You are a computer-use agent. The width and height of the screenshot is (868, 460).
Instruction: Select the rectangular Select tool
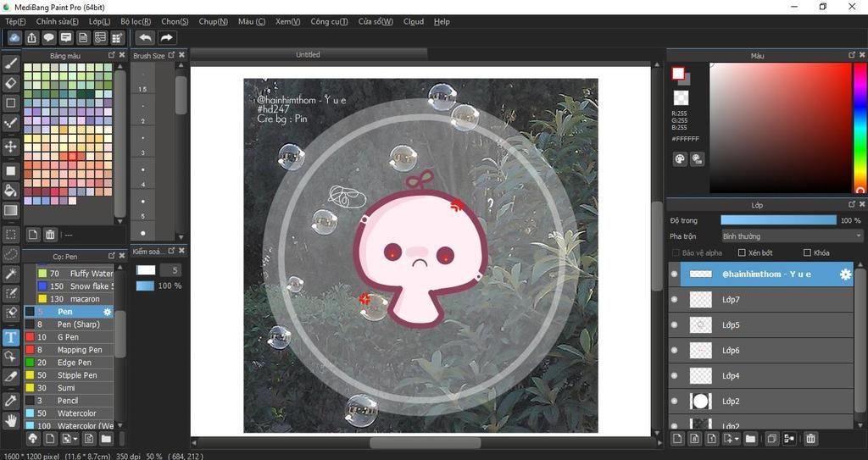[x=10, y=234]
